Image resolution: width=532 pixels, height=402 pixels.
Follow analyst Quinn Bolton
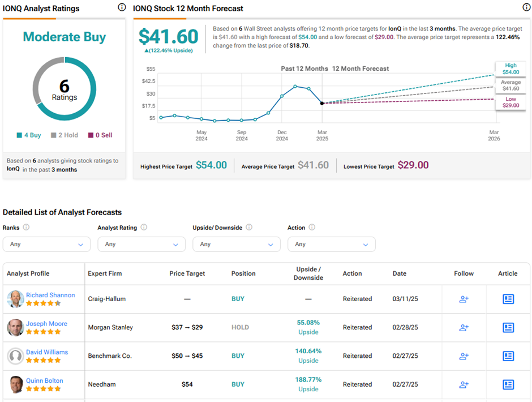click(x=464, y=384)
